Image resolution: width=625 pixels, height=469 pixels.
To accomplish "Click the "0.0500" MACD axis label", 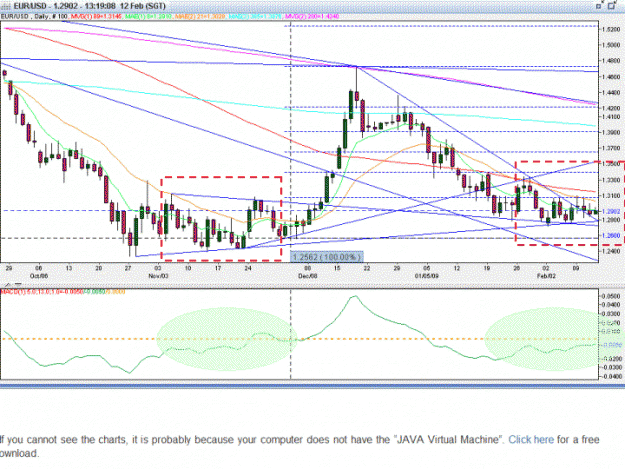I will click(x=612, y=296).
